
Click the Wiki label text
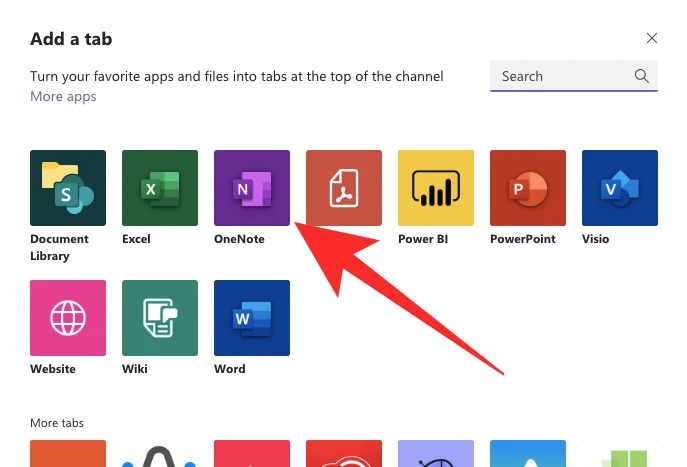coord(135,369)
